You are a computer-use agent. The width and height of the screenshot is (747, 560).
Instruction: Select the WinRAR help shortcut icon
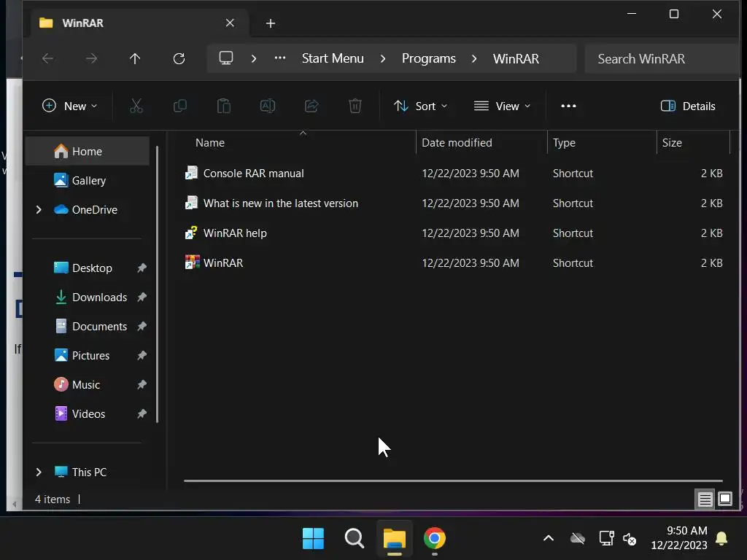coord(192,233)
